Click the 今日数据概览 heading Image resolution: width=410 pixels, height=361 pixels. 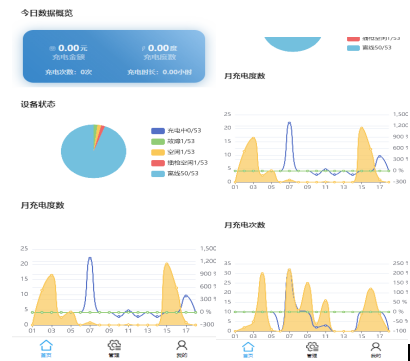tap(47, 13)
